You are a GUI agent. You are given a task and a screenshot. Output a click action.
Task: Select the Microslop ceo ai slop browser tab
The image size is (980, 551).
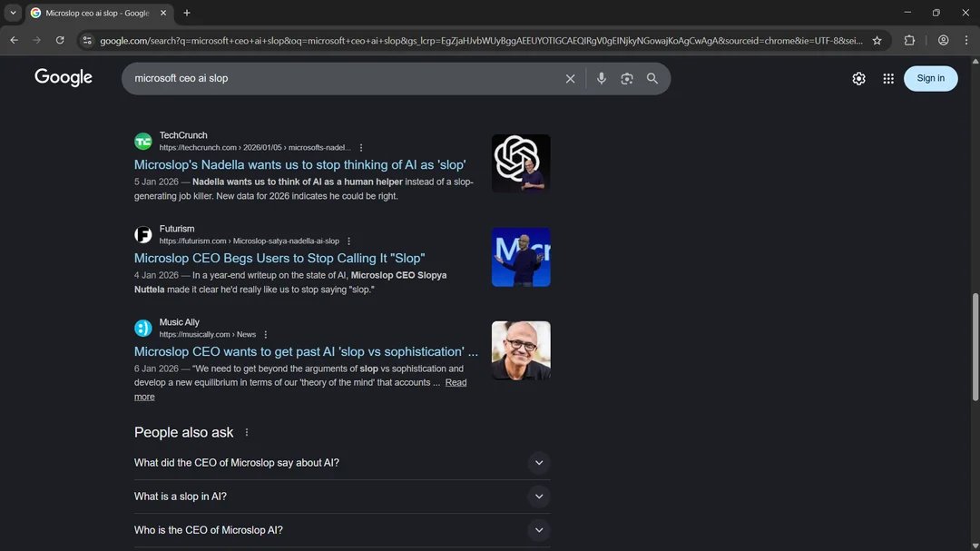coord(99,13)
